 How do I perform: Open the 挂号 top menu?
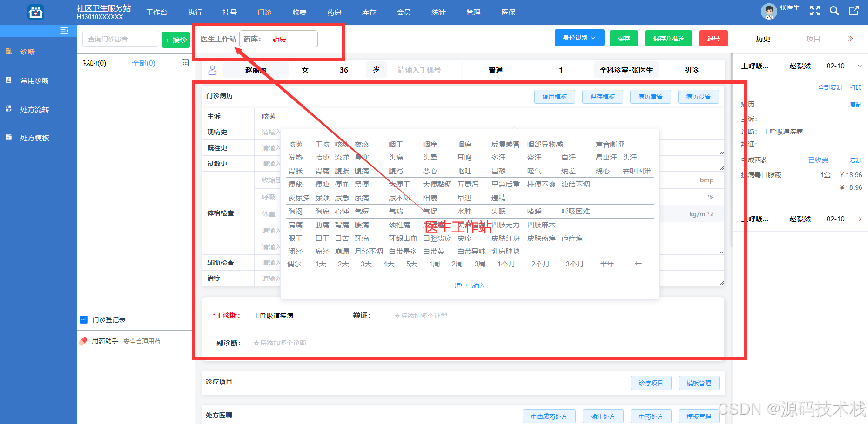click(229, 13)
